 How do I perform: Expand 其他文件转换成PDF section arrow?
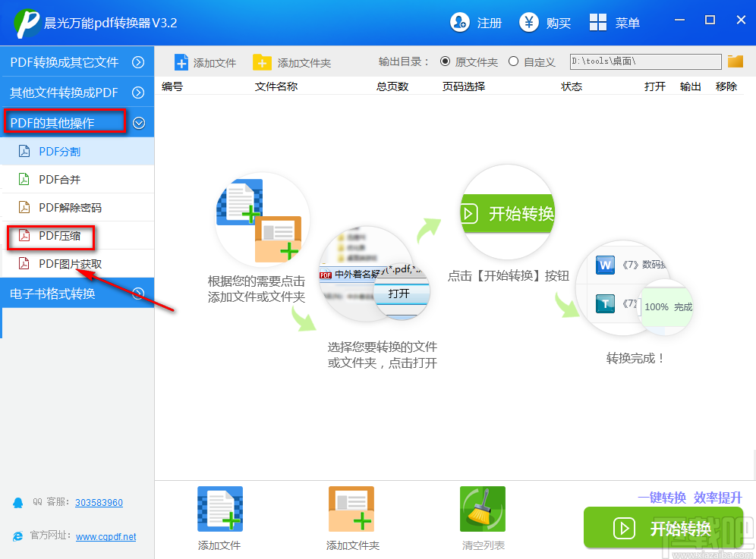[138, 93]
